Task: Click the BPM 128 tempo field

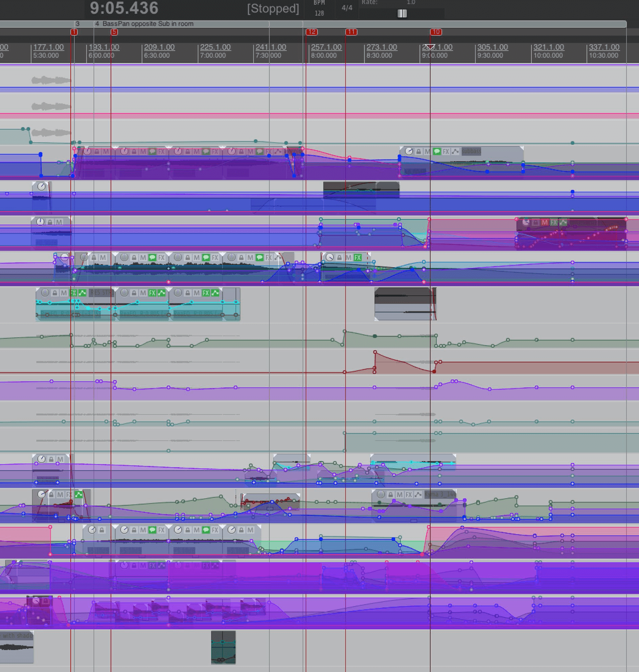Action: click(x=319, y=8)
